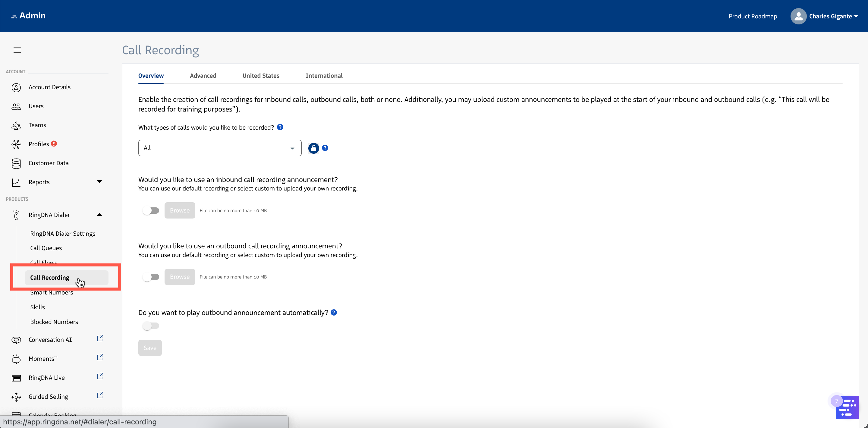Click the hamburger menu icon
Viewport: 868px width, 428px height.
click(x=17, y=50)
